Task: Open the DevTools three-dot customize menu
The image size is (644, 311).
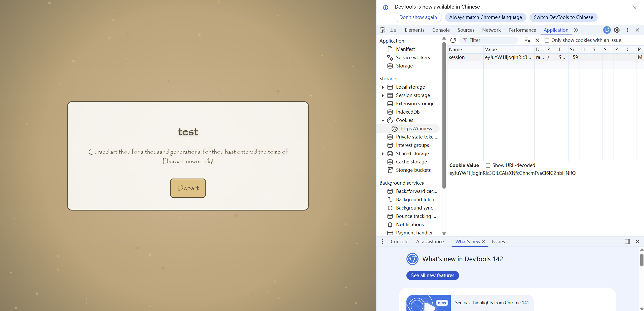Action: click(627, 30)
